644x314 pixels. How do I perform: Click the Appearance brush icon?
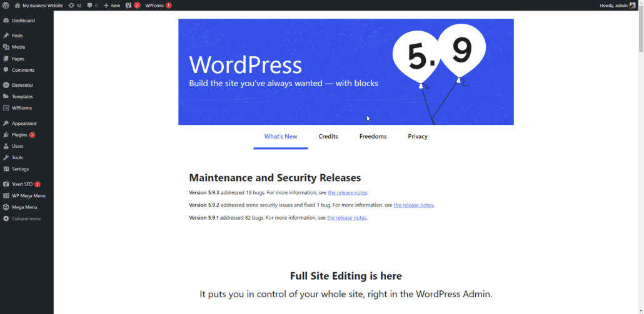[x=6, y=124]
